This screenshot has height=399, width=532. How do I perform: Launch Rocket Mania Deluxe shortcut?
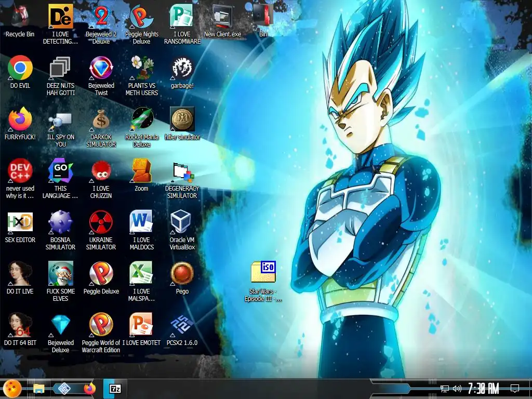point(141,127)
